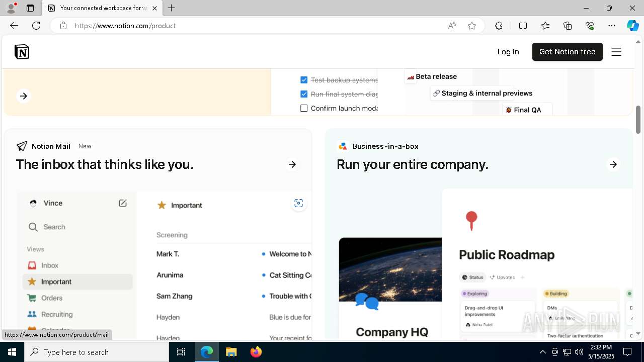The image size is (644, 362).
Task: Click the Windows Start button
Action: 12,352
